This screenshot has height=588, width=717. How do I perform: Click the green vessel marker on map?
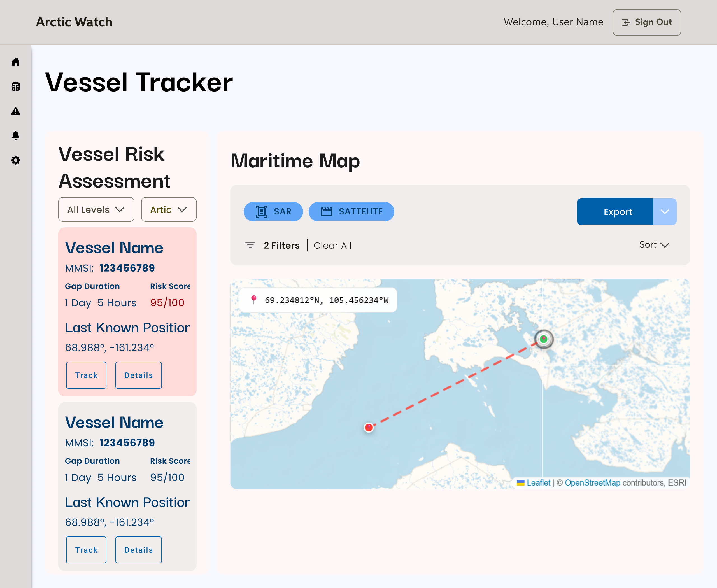click(544, 339)
